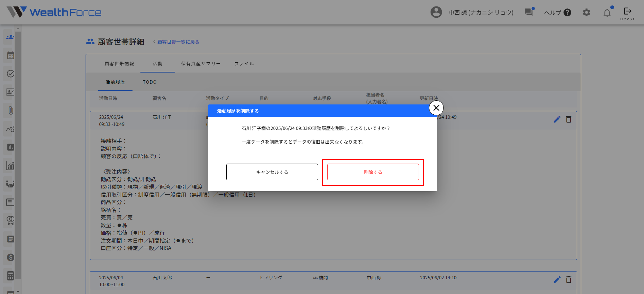
Task: Click the ログアウト logout icon
Action: coord(627,14)
